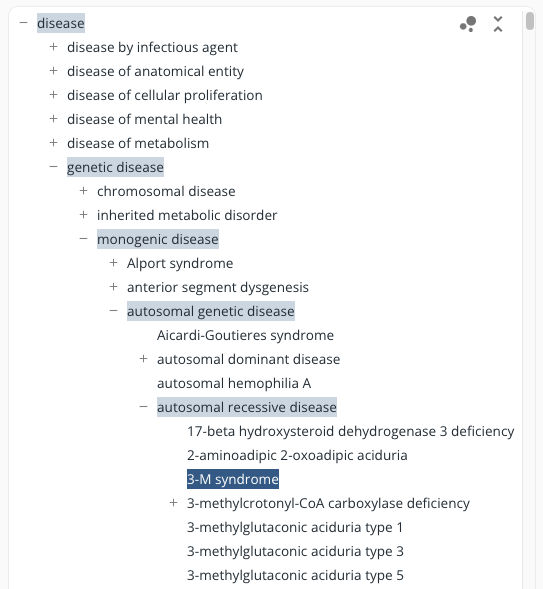Expand disease of mental health node
543x589 pixels.
tap(53, 119)
